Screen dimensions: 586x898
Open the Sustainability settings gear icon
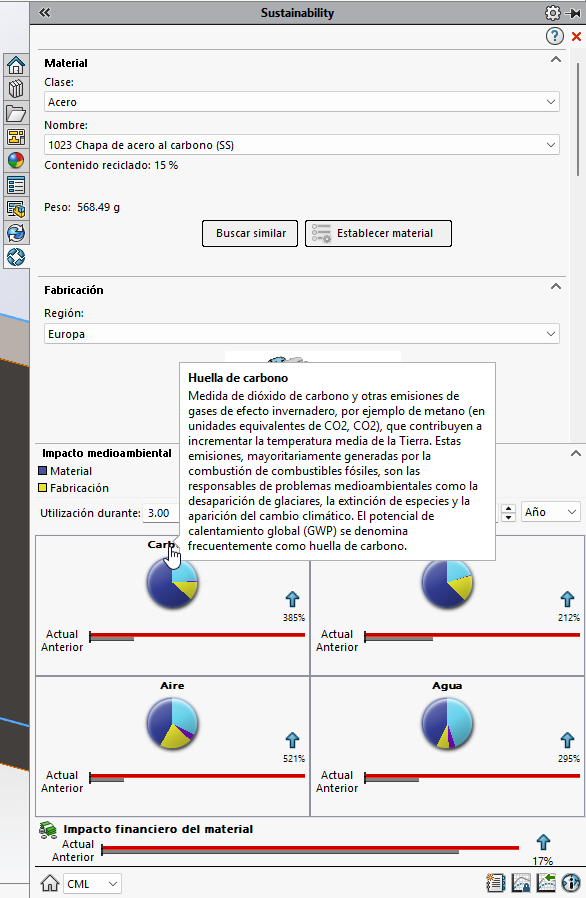552,13
